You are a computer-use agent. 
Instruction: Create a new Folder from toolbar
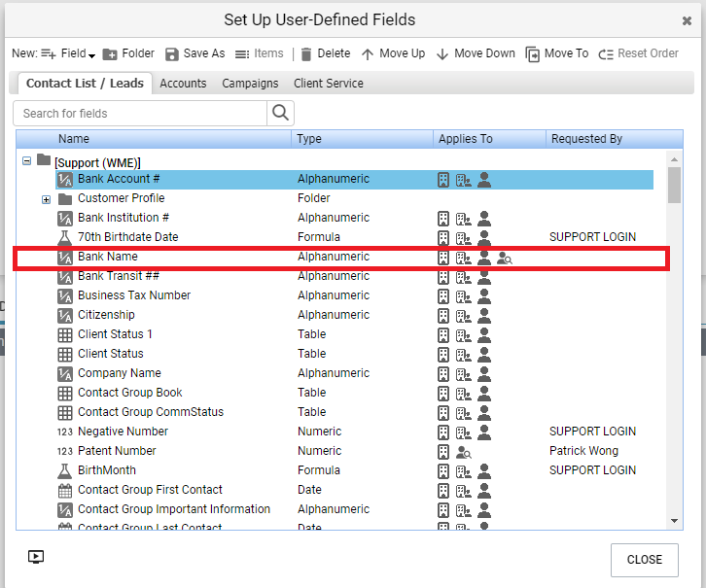coord(128,53)
